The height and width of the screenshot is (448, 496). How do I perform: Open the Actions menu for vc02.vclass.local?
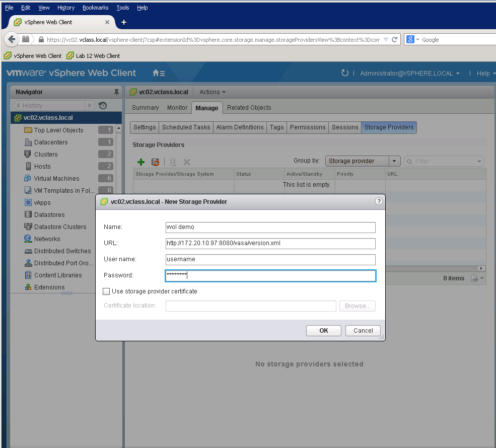coord(212,92)
